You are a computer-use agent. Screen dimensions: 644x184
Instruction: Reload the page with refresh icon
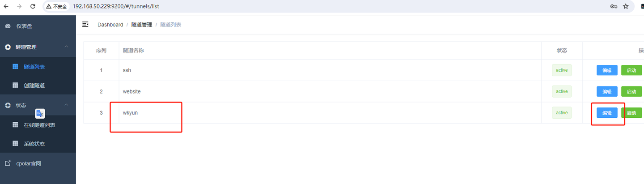[x=33, y=7]
